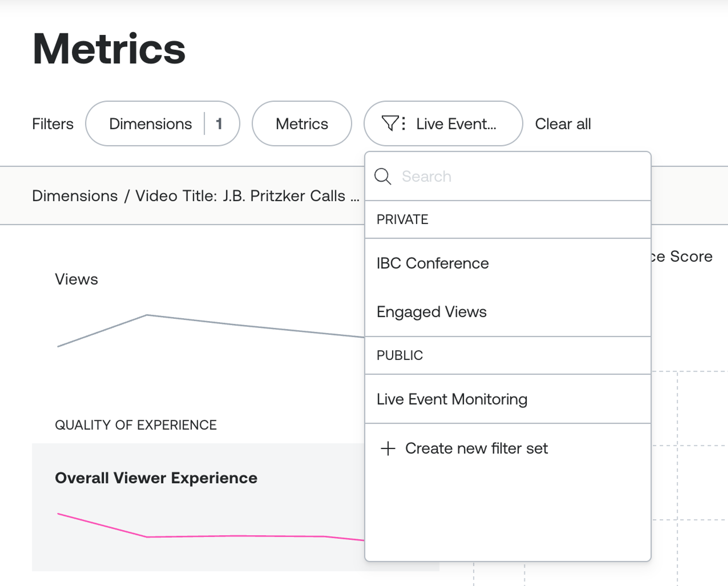Click the plus icon for new filter set
728x586 pixels.
point(388,448)
